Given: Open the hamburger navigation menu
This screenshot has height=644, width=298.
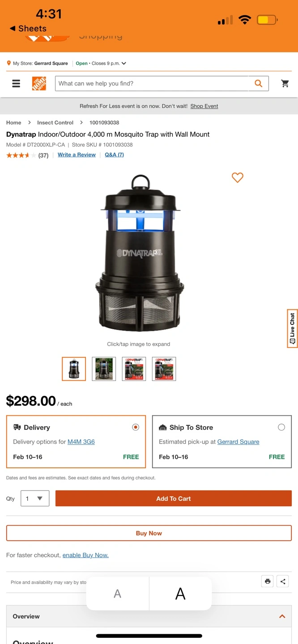Looking at the screenshot, I should click(x=16, y=84).
